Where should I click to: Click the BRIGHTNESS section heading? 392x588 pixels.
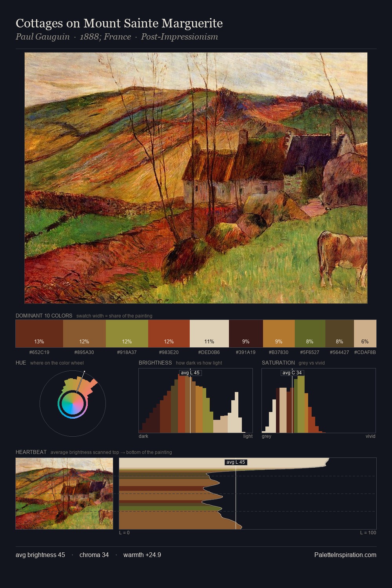[x=155, y=363]
